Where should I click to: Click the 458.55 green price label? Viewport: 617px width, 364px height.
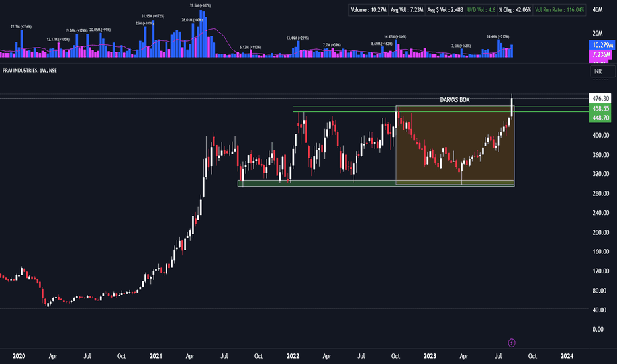click(600, 109)
